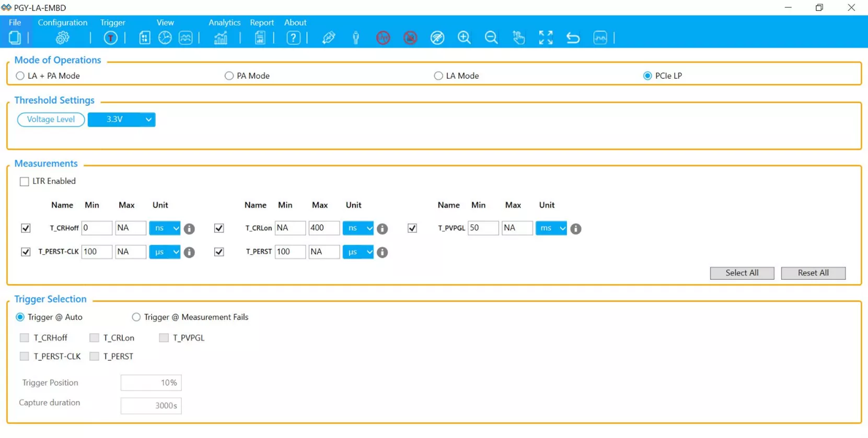Open the Analytics chart icon
The height and width of the screenshot is (438, 868).
[221, 38]
